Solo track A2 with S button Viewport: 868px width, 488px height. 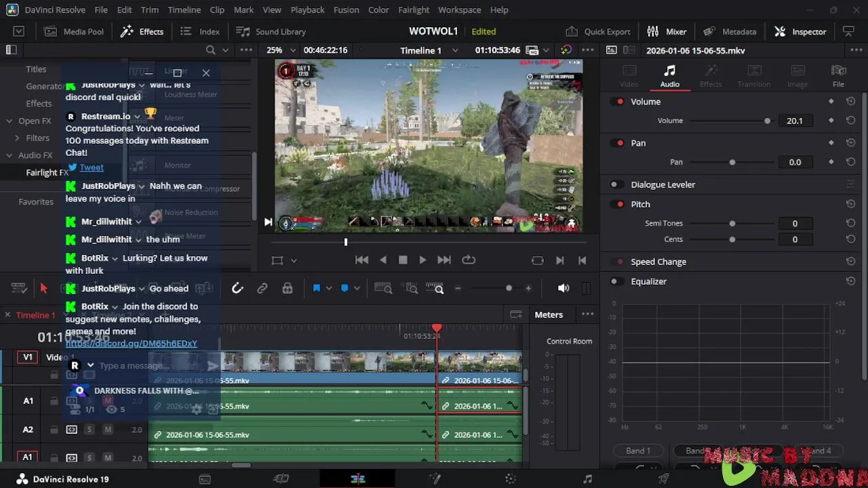coord(89,430)
